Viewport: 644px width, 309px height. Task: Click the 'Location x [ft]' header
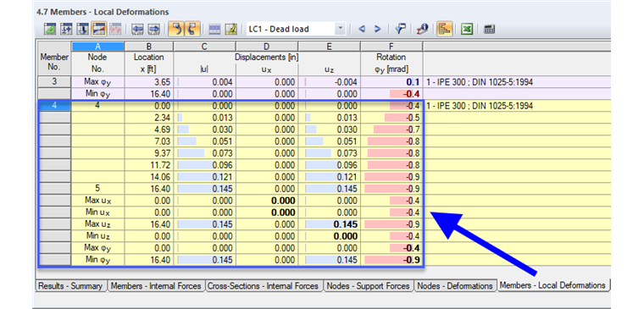point(148,63)
